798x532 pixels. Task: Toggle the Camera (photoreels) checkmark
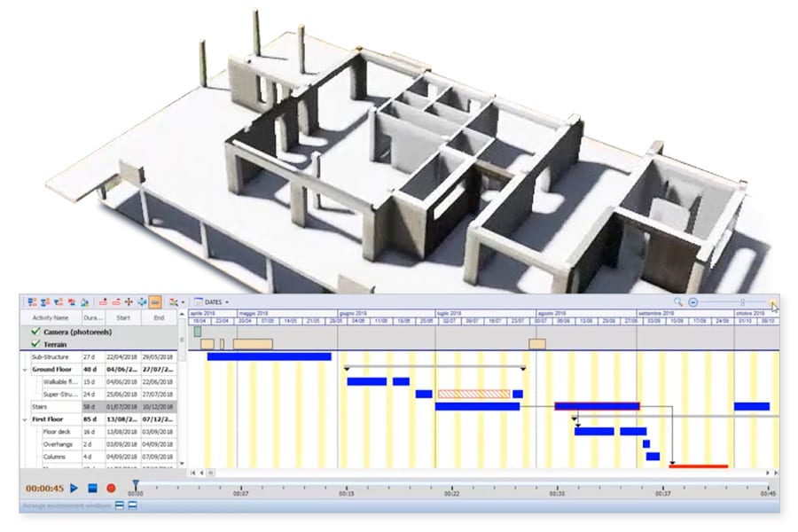[35, 332]
